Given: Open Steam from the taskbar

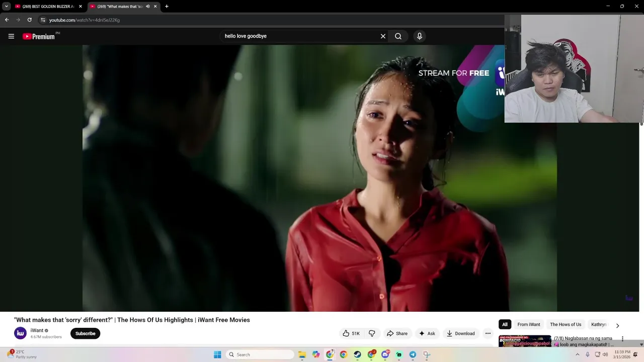Looking at the screenshot, I should [357, 354].
